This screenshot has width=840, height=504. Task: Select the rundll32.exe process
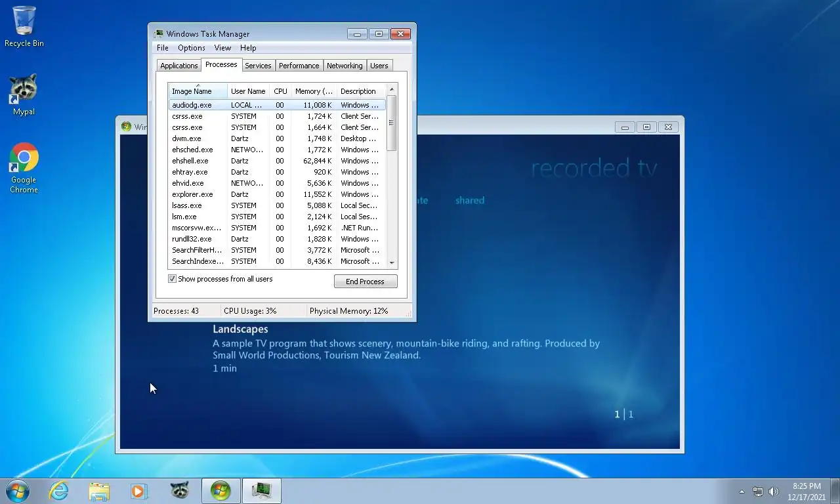(x=277, y=239)
